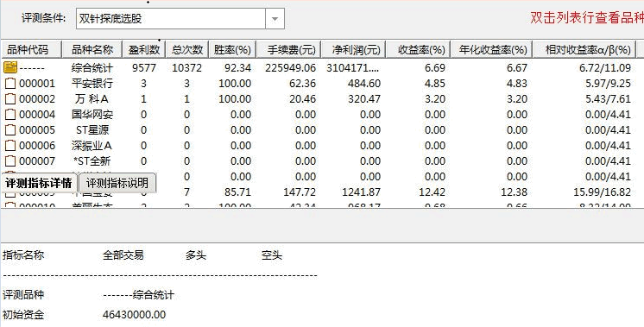Click total count value 10372

coord(186,67)
